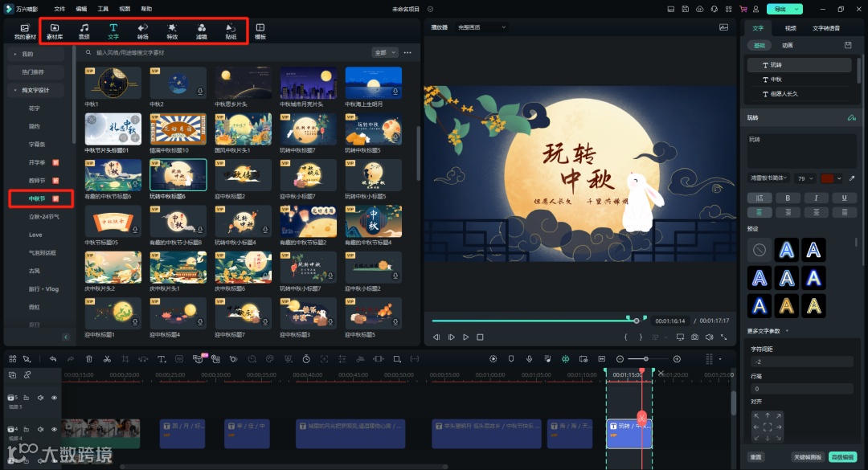Switch to the 动画 sub-tab
The height and width of the screenshot is (470, 868).
(787, 46)
